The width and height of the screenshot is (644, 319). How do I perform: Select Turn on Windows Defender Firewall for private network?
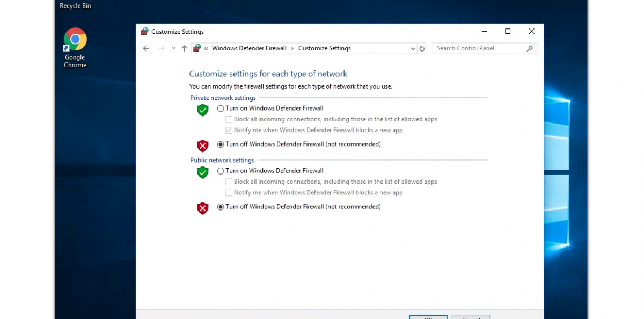pyautogui.click(x=221, y=108)
